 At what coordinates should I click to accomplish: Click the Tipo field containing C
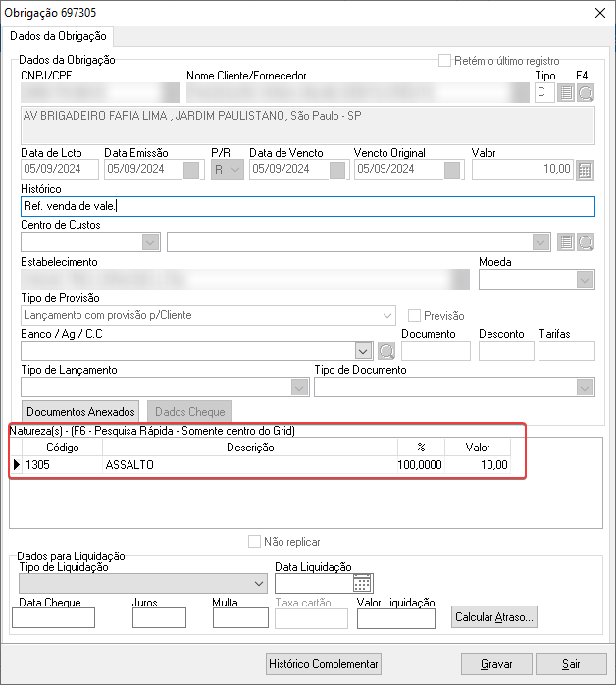tap(544, 92)
